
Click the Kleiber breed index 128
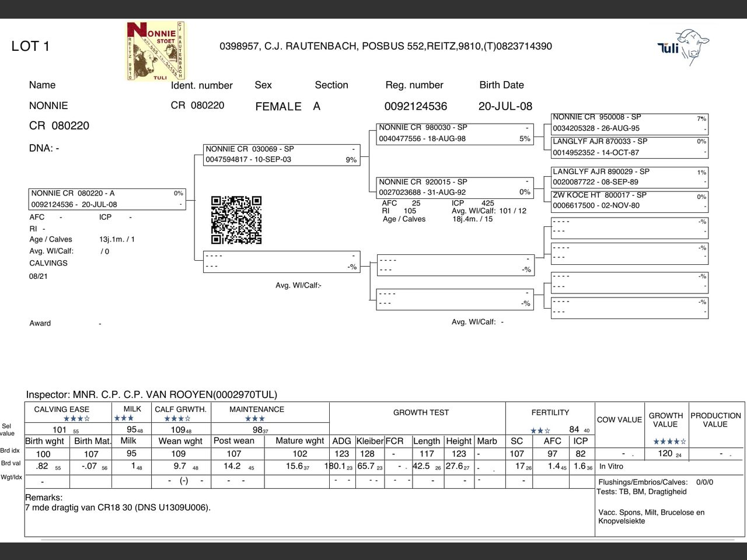[x=367, y=454]
